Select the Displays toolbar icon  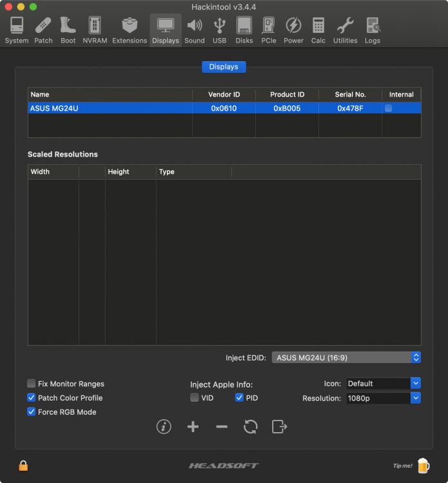tap(166, 30)
